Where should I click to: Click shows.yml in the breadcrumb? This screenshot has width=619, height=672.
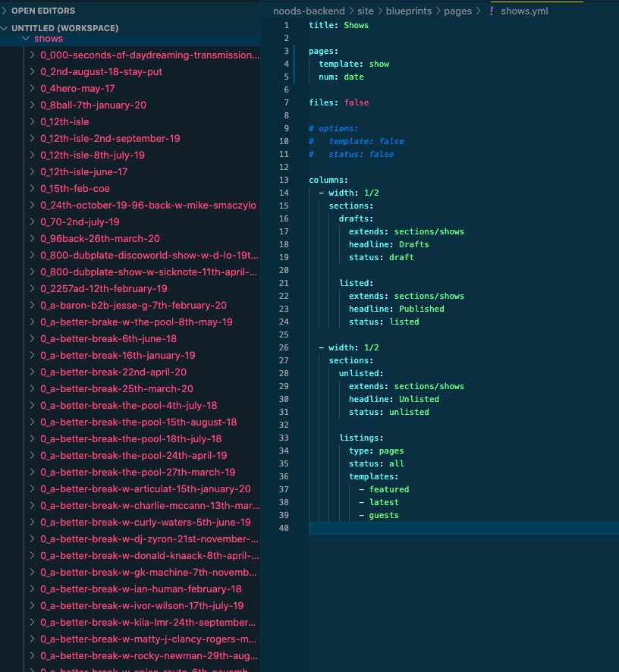[x=524, y=11]
